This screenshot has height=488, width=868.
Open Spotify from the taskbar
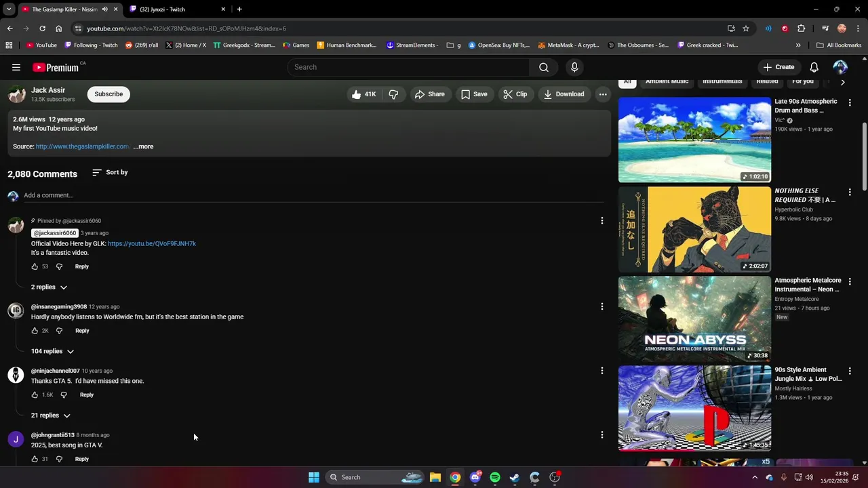[x=495, y=477]
